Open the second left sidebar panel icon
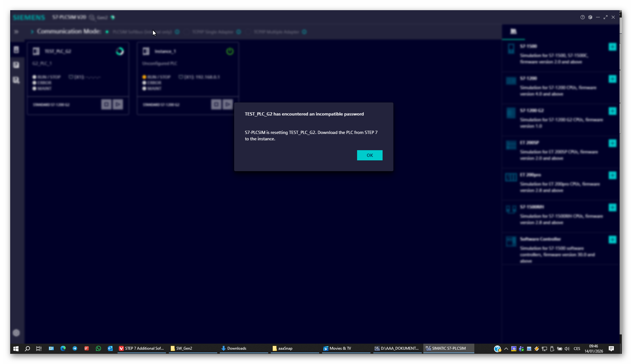The width and height of the screenshot is (632, 364). [16, 65]
